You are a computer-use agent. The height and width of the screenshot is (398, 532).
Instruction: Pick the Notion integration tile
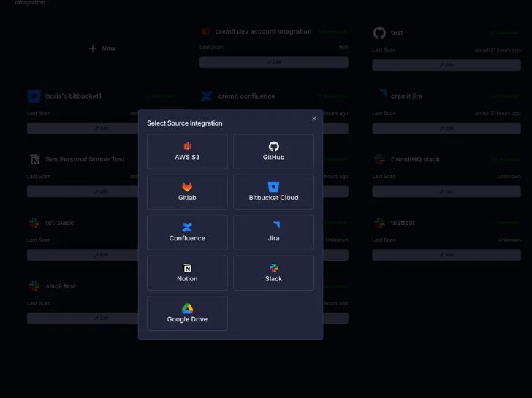[187, 273]
